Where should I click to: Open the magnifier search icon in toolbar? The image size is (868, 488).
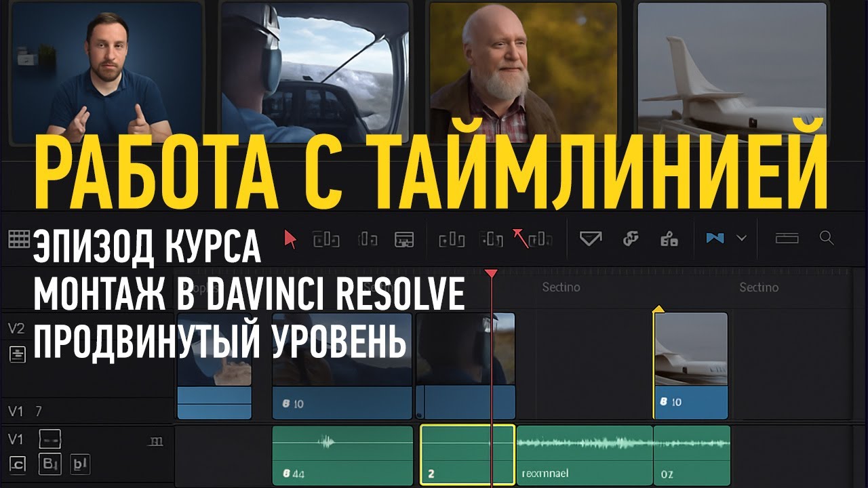click(826, 238)
